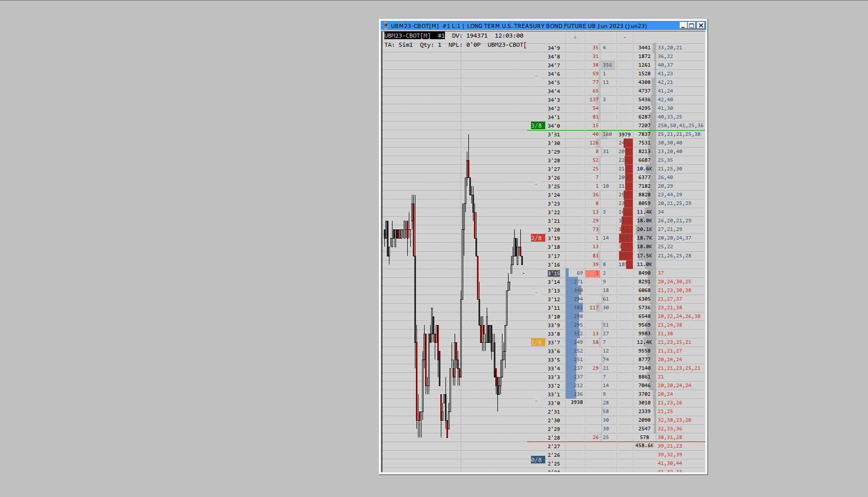Click the 250,50,41,25,36 large trades cell

[681, 126]
